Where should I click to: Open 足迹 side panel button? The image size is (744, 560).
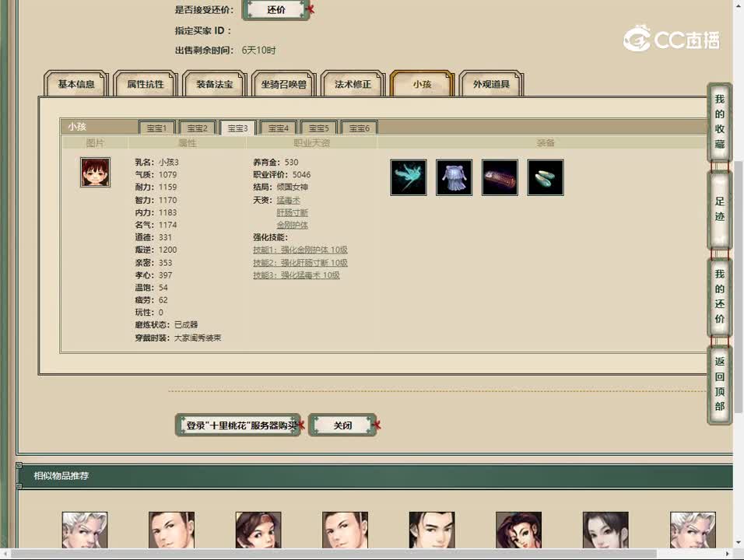[x=719, y=209]
